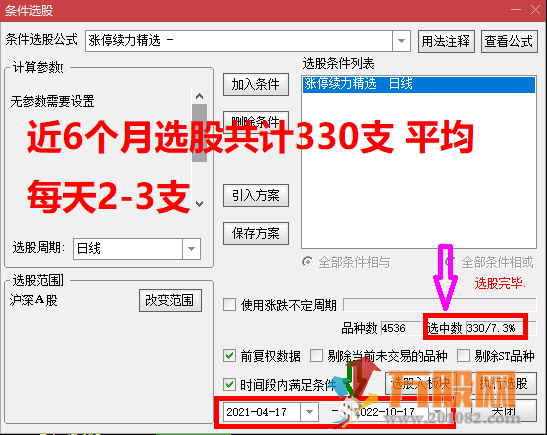Click the 加入条件 button
This screenshot has height=435, width=547.
coord(256,84)
